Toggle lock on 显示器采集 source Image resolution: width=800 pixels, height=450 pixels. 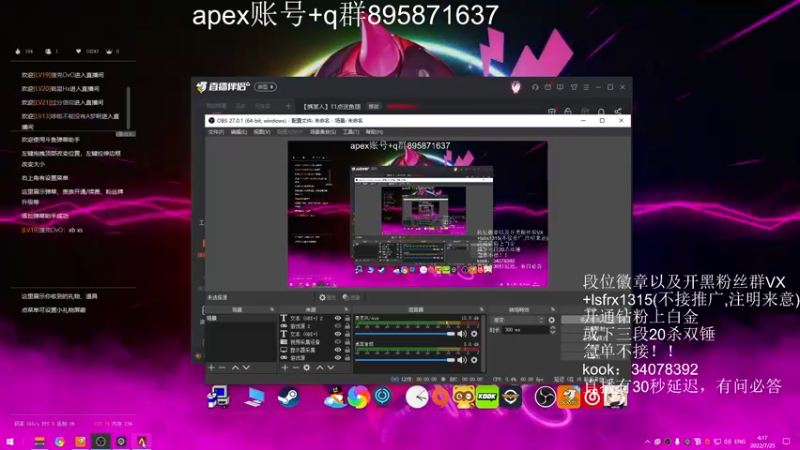tap(347, 350)
